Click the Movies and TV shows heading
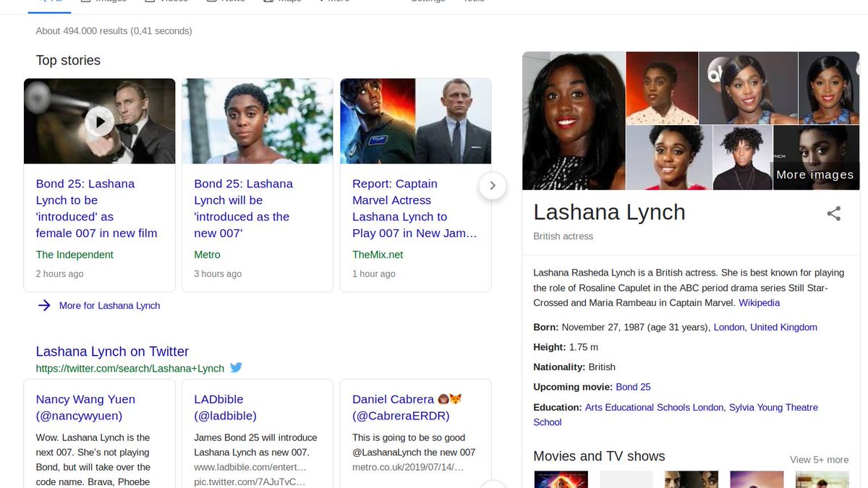 point(599,456)
